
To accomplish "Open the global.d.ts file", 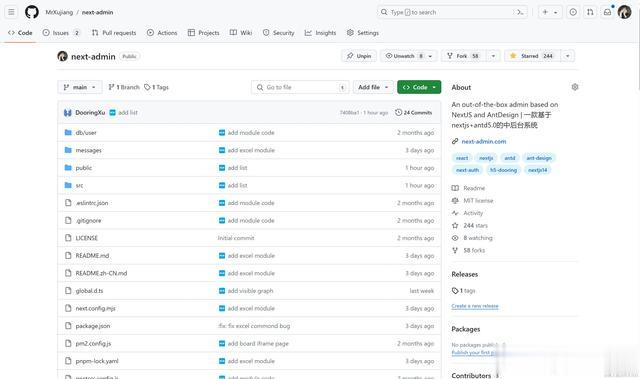I will pos(89,291).
